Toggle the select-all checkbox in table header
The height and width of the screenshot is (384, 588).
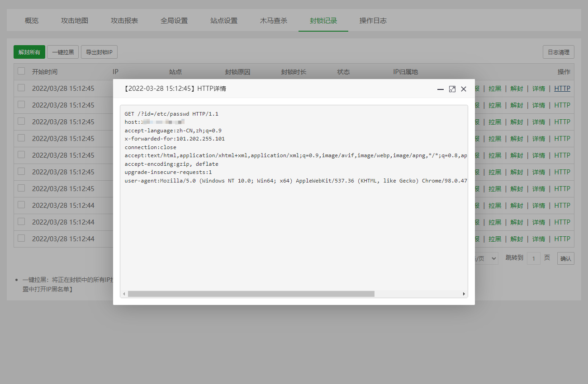click(21, 71)
